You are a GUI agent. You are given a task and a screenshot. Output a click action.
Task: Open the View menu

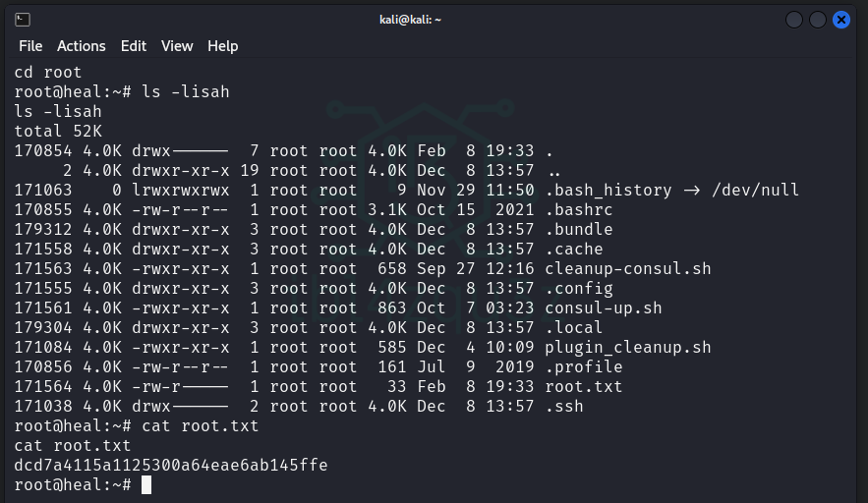(x=177, y=46)
